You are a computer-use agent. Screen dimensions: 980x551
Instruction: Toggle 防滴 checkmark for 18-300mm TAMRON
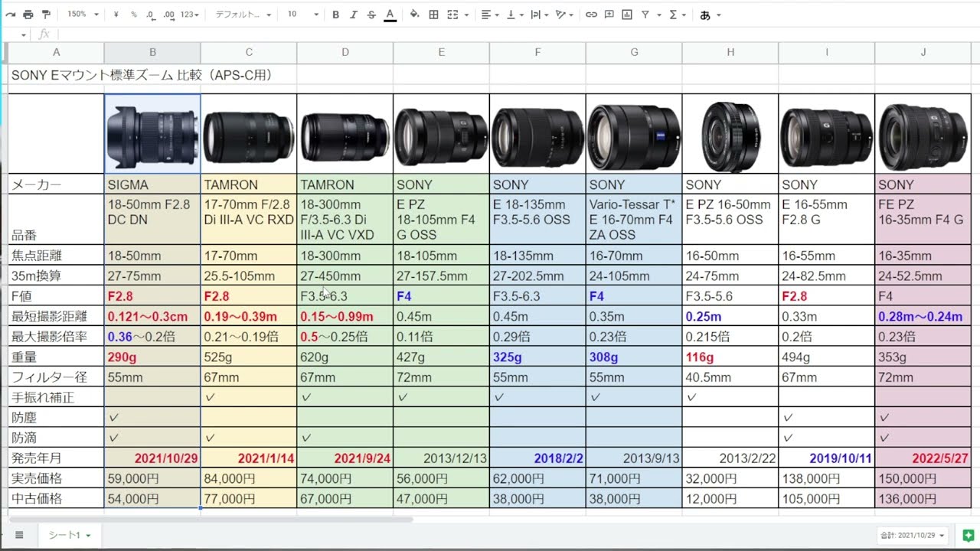306,438
